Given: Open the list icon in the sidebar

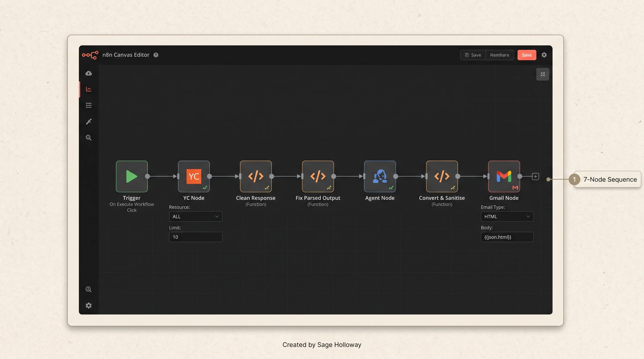Looking at the screenshot, I should pos(88,105).
